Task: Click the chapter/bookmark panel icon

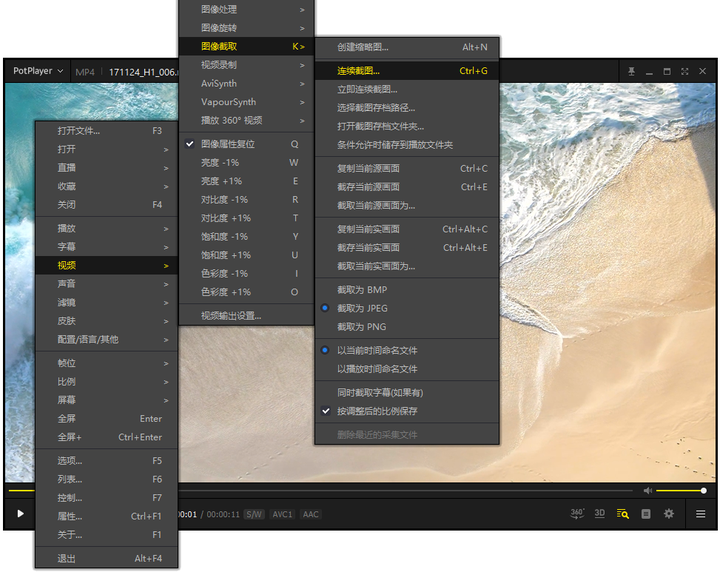Action: tap(646, 514)
